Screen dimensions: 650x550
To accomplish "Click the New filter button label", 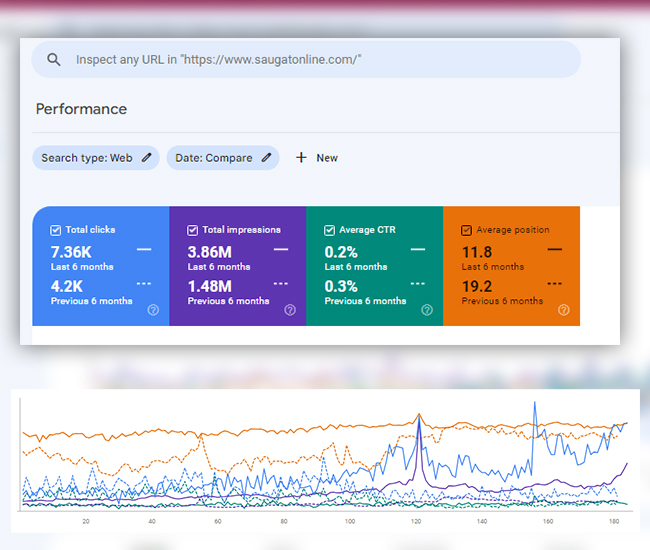I will pyautogui.click(x=327, y=158).
